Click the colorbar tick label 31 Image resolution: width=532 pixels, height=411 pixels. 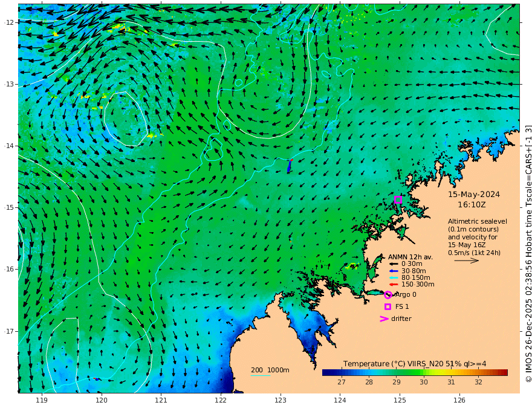tap(451, 382)
